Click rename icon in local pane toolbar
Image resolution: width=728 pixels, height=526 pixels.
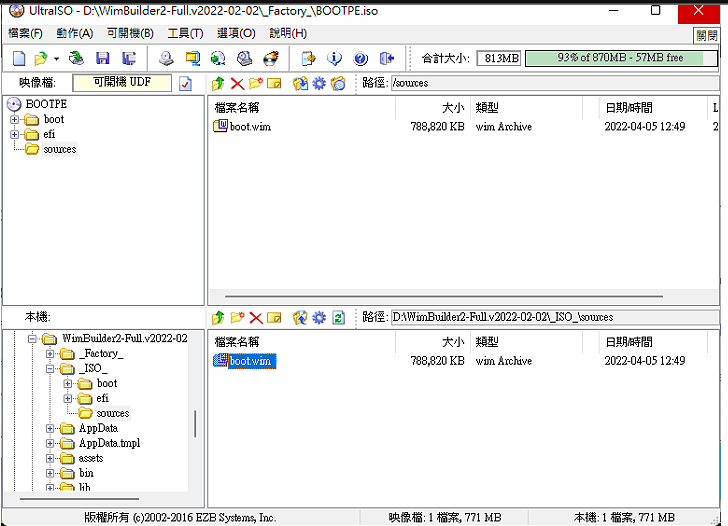[274, 318]
